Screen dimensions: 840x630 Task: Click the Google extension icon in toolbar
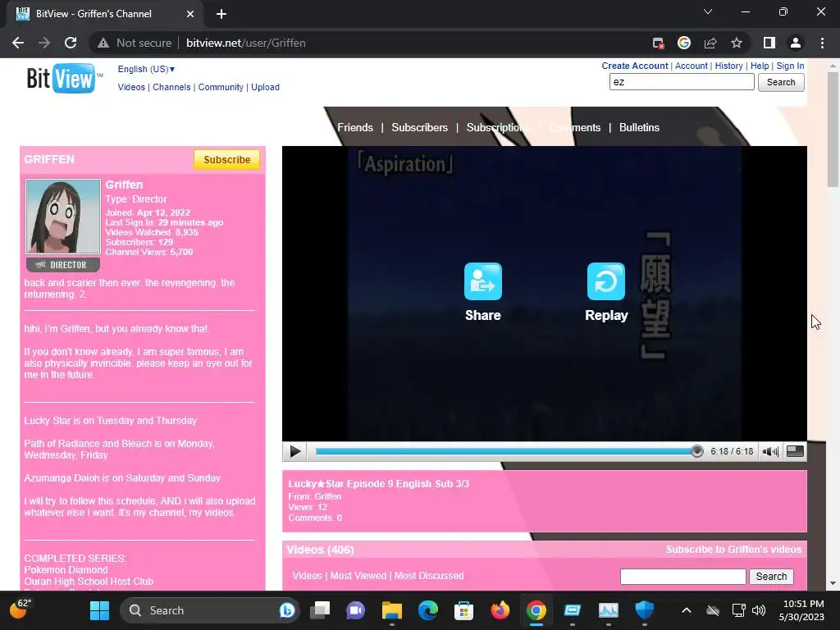pyautogui.click(x=684, y=43)
